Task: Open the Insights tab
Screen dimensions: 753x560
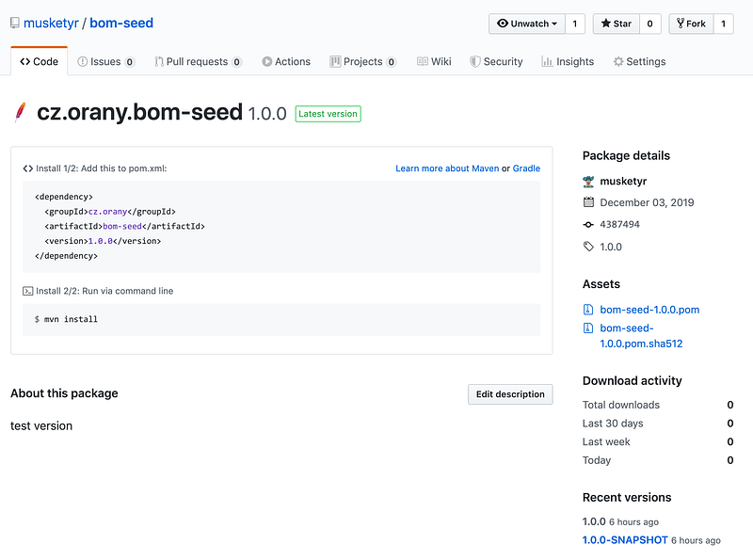Action: tap(568, 61)
